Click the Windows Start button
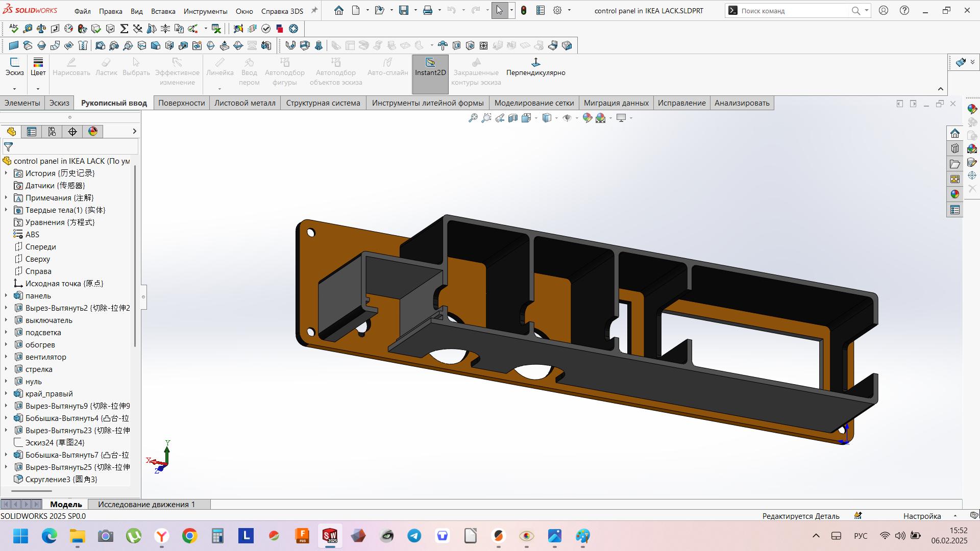The image size is (980, 551). 21,536
